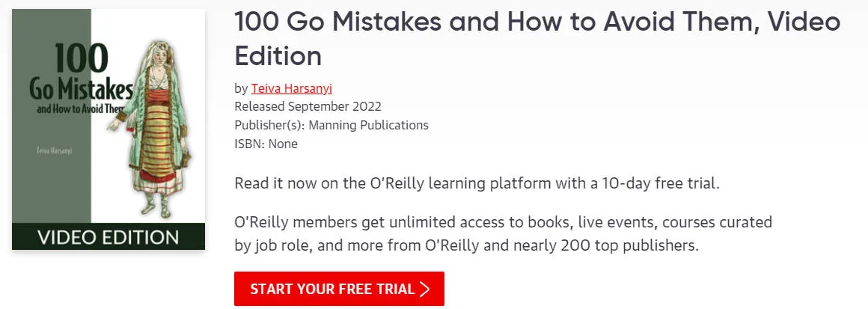Click the 'Released September 2022' line

[308, 106]
